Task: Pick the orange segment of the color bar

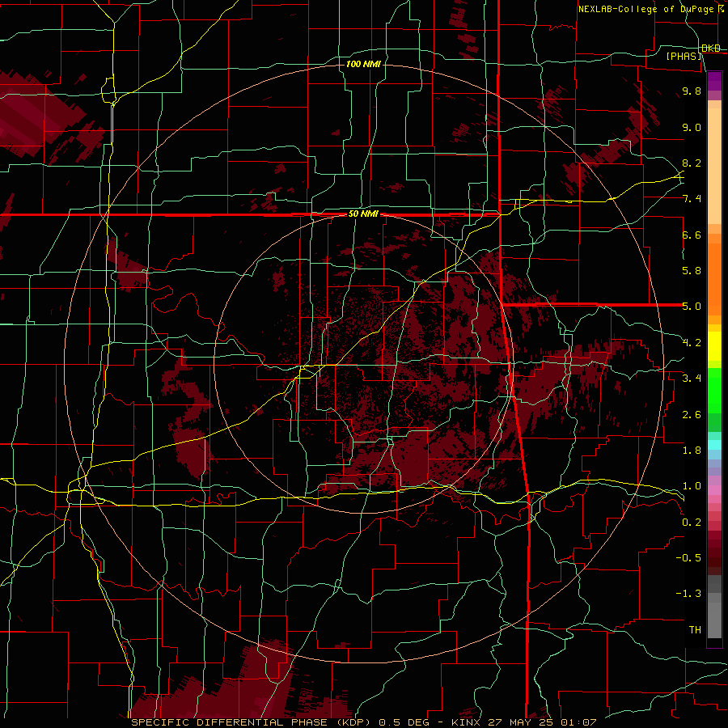Action: click(714, 280)
